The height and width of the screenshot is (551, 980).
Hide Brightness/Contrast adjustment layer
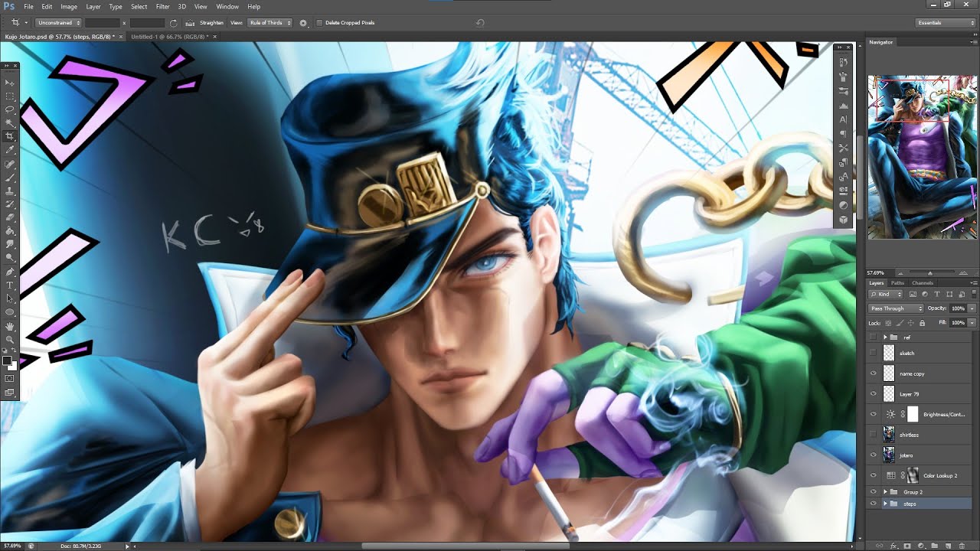click(x=873, y=414)
